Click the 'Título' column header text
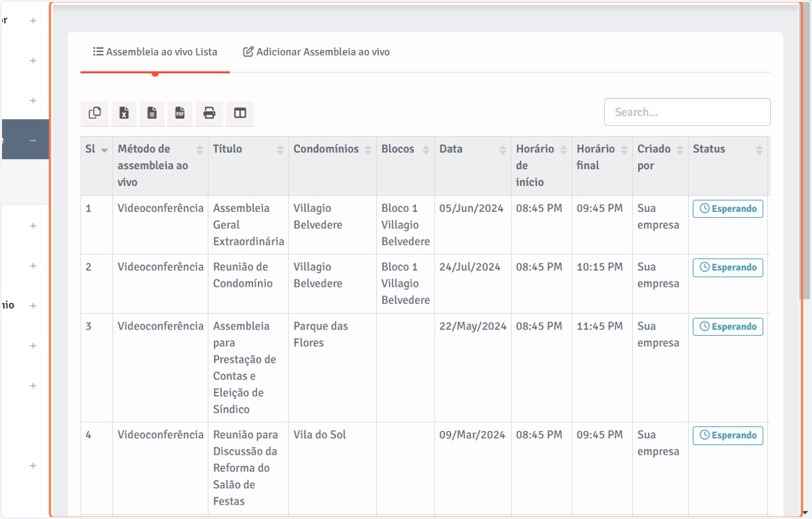Screen dimensions: 812x519 coord(227,149)
